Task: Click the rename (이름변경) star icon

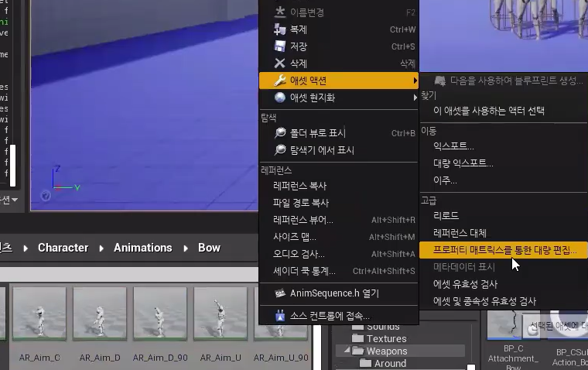Action: (280, 12)
